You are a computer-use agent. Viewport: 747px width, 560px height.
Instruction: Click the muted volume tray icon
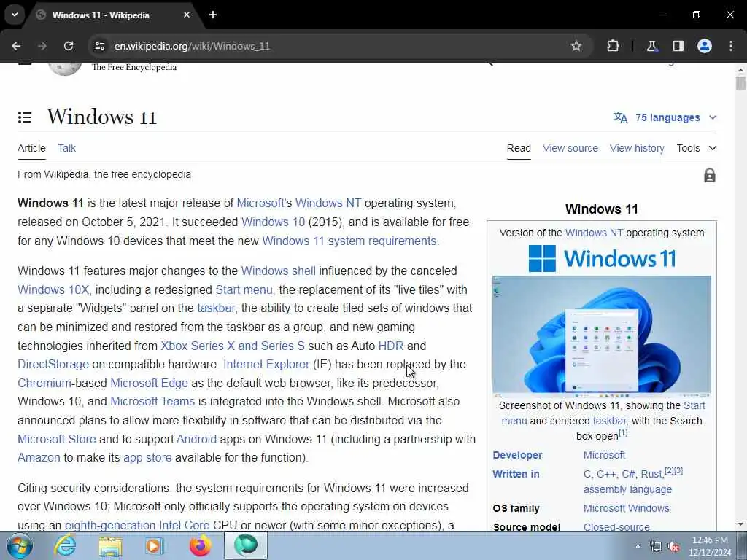click(x=673, y=547)
